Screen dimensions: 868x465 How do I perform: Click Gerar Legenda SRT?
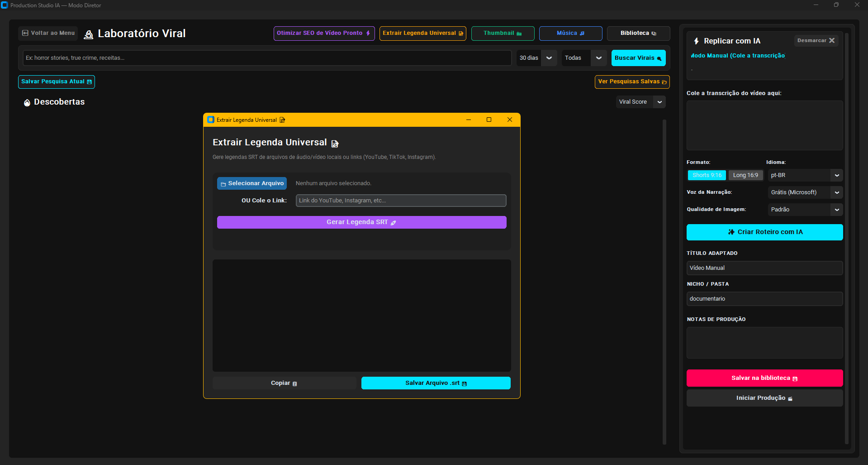361,222
